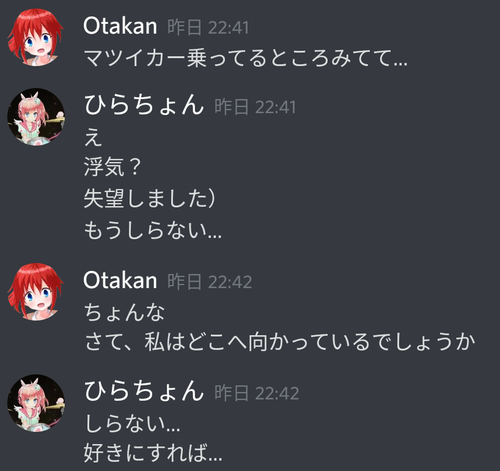
Task: Click the message 浮気？
Action: (112, 167)
